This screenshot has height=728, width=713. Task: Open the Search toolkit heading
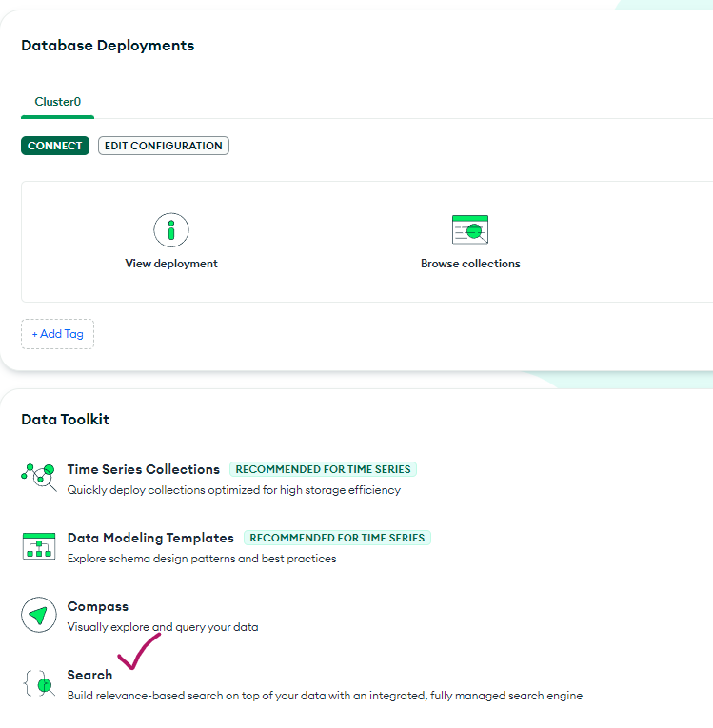point(90,675)
